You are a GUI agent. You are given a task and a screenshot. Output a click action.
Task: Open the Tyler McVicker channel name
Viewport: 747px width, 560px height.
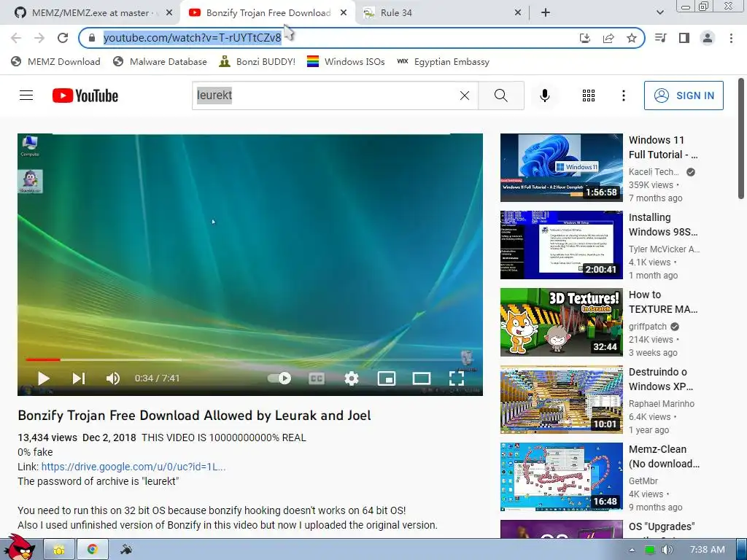click(664, 249)
